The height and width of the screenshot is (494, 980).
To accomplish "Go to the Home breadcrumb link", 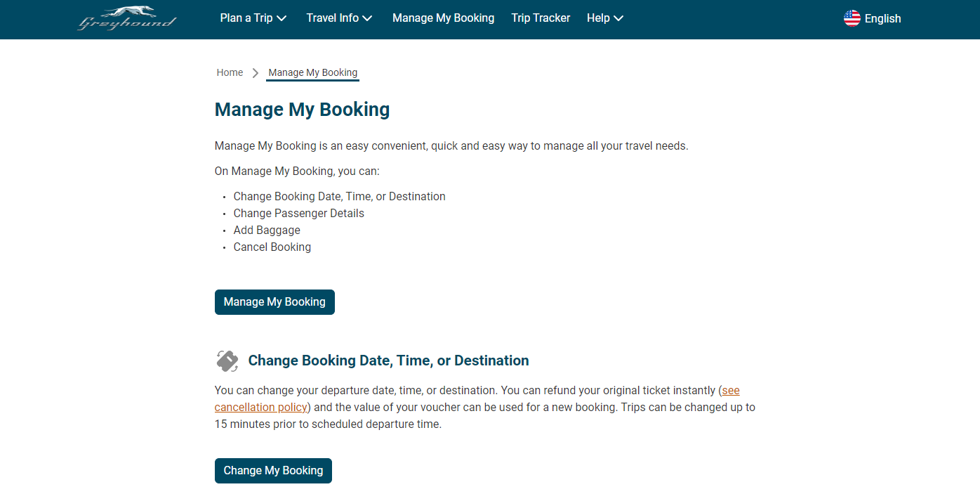I will tap(230, 72).
